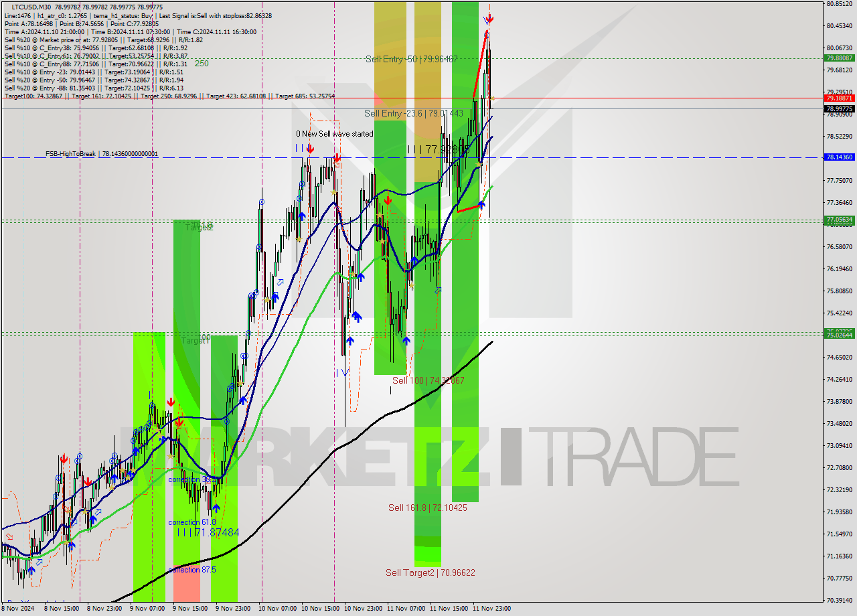Screen dimensions: 857x616
Task: Click the 'Target2' label on green zone
Action: [x=199, y=228]
